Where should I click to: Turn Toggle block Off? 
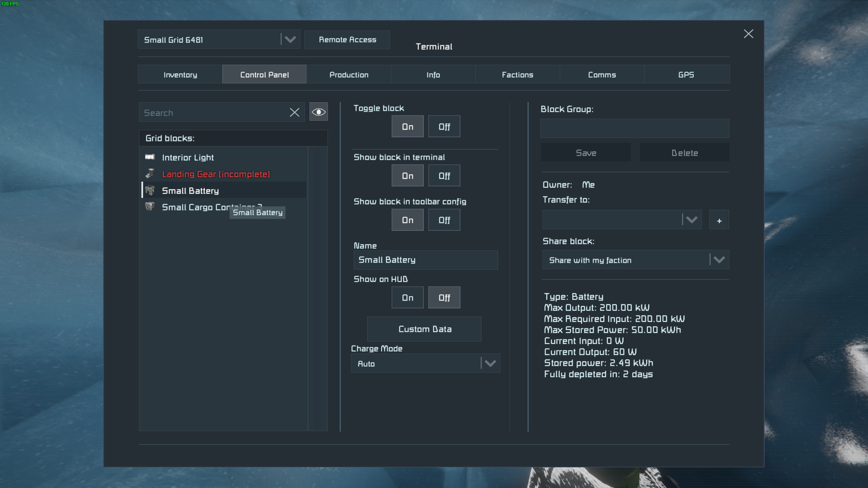click(x=444, y=127)
